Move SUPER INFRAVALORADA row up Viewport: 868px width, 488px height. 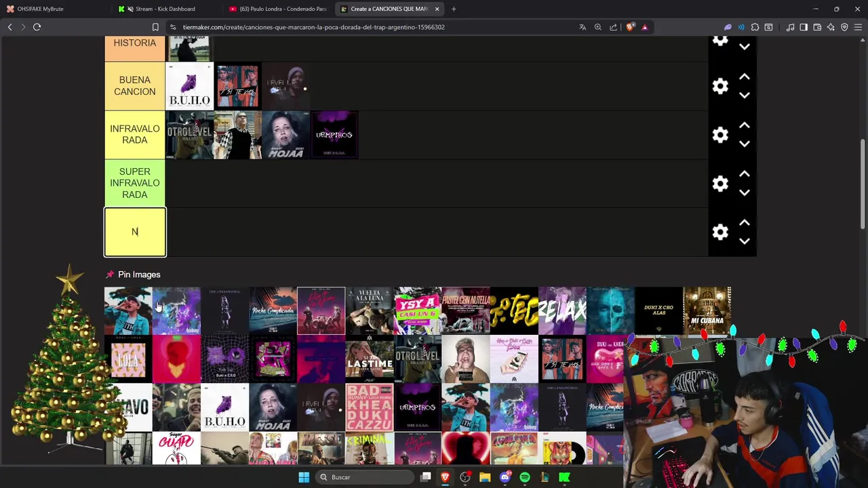744,174
